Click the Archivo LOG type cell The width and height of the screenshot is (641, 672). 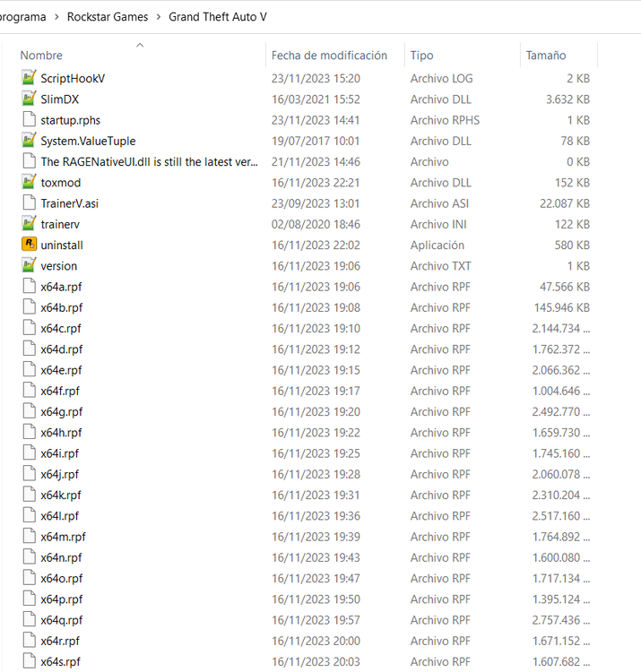(441, 79)
